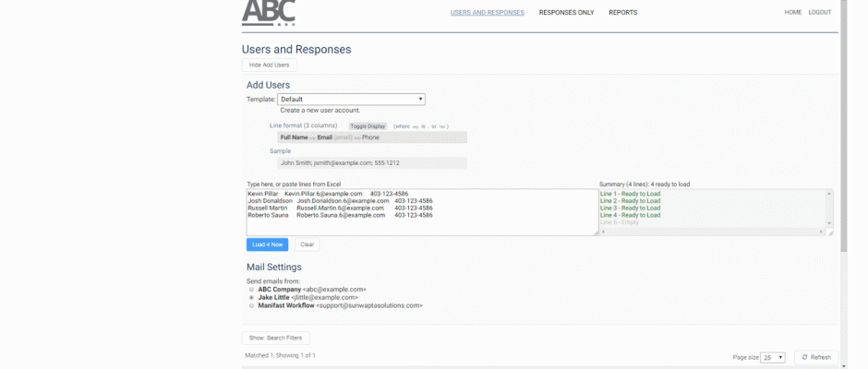Select Manifast Workflow as email sender
868x369 pixels.
coord(252,305)
